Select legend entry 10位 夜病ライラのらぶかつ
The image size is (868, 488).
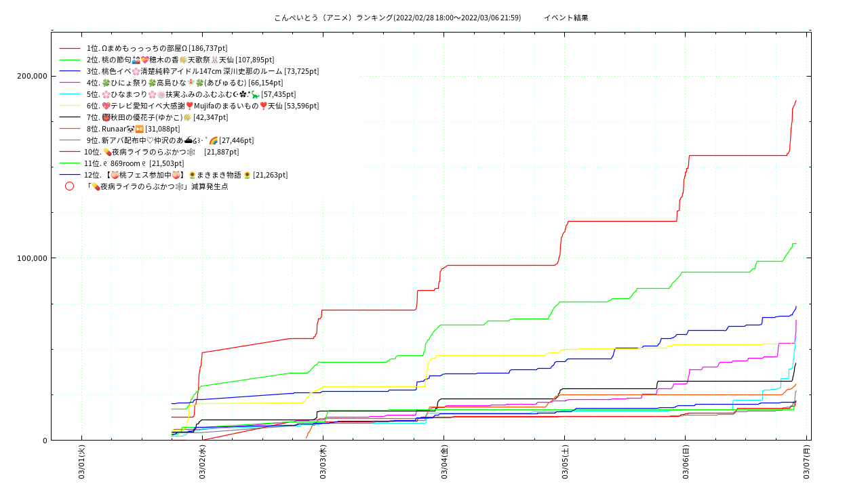click(x=161, y=152)
